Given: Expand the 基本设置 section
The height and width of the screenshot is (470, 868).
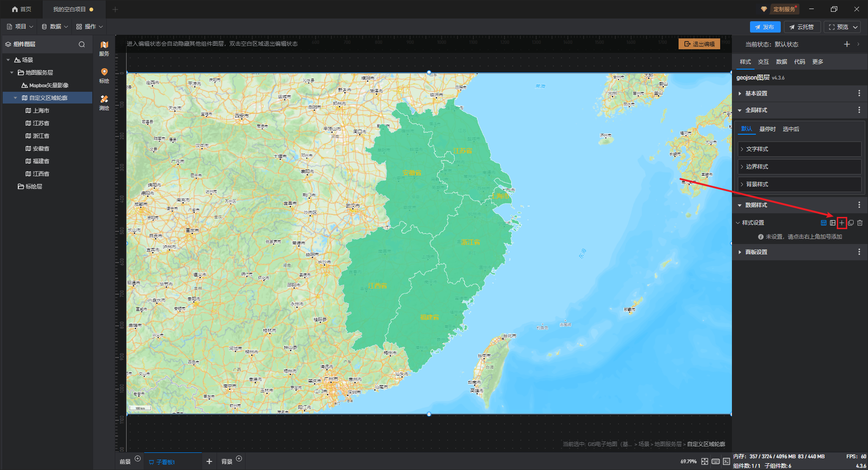Looking at the screenshot, I should (756, 94).
